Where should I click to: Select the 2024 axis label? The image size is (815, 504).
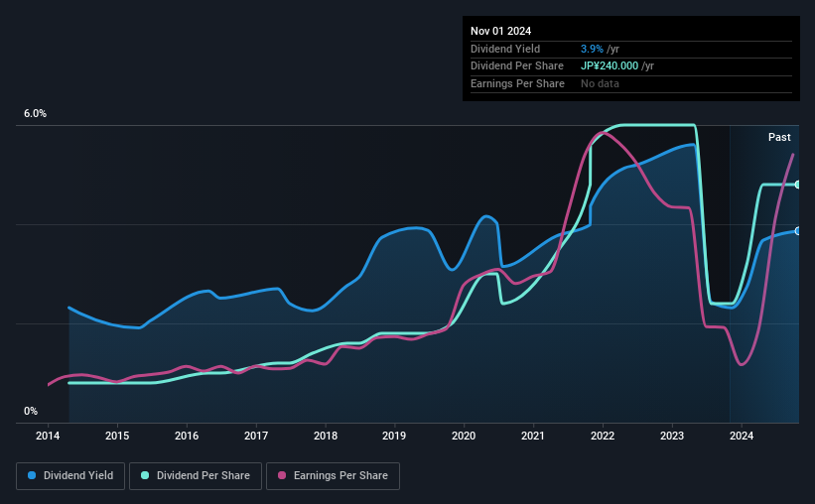tap(742, 436)
